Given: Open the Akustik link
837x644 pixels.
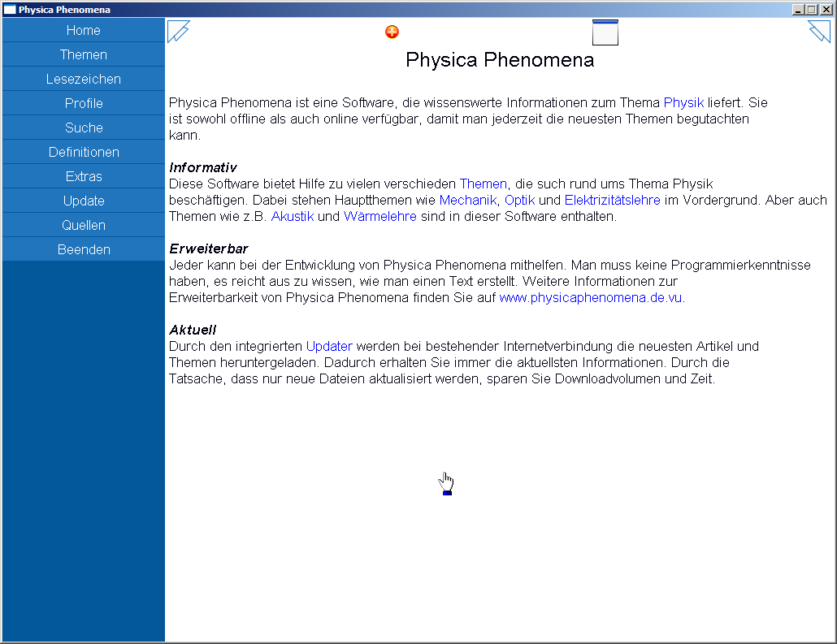Looking at the screenshot, I should pos(293,216).
